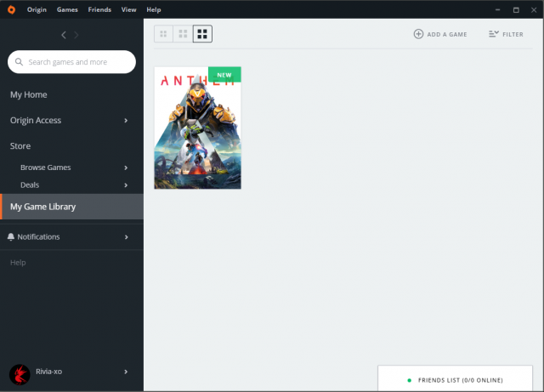
Task: Expand the Browse Games submenu arrow
Action: pos(126,168)
